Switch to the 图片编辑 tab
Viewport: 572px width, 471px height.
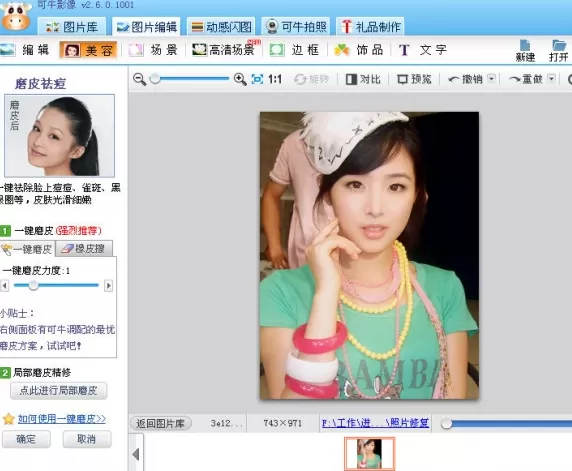(146, 27)
